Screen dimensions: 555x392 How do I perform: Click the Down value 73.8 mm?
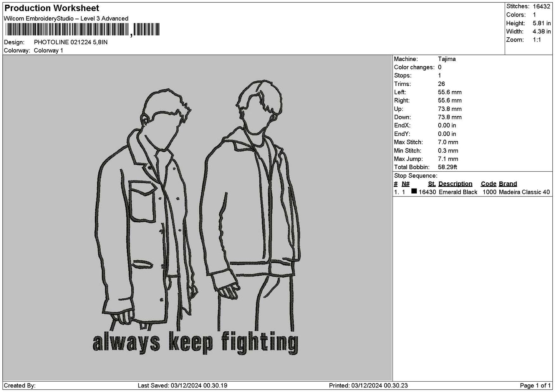[450, 117]
